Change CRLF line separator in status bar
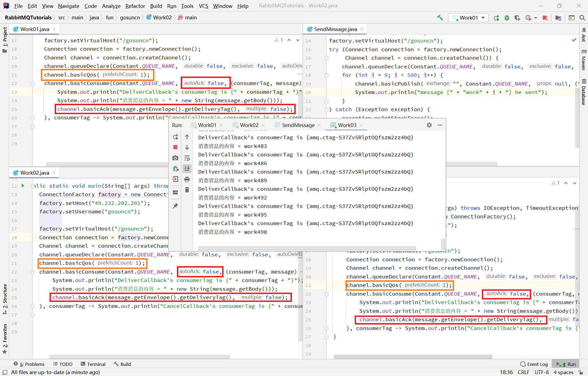Screen dimensions: 588x376 click(x=523, y=372)
